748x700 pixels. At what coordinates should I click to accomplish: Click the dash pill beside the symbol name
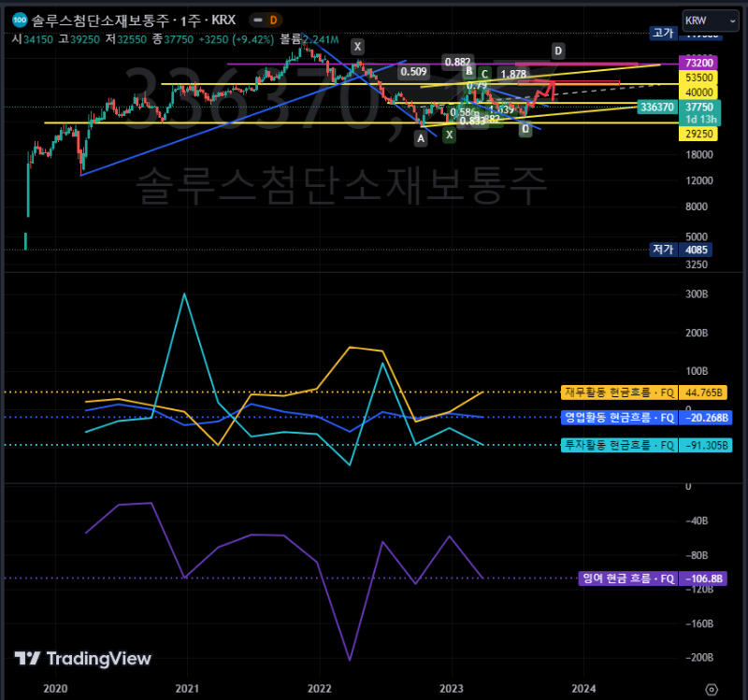(258, 20)
